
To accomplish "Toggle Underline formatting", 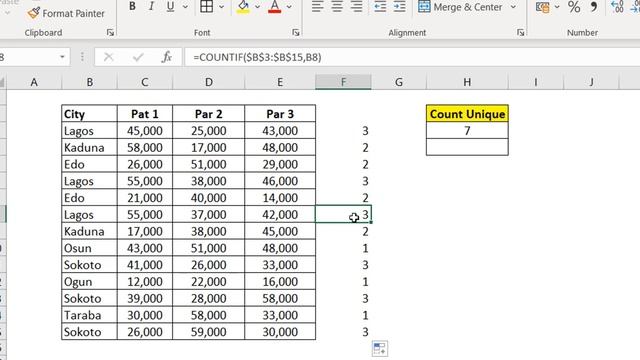I will pyautogui.click(x=171, y=7).
